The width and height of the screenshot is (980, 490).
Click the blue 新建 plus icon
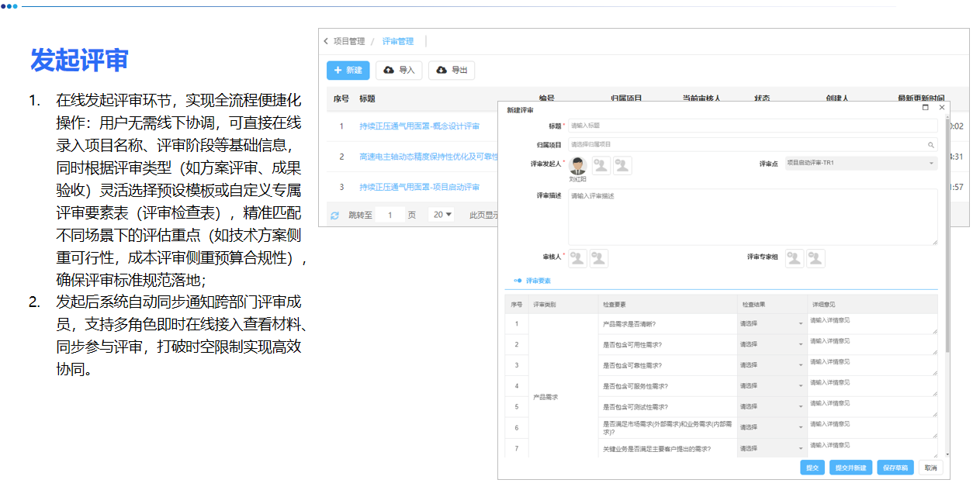pyautogui.click(x=338, y=70)
